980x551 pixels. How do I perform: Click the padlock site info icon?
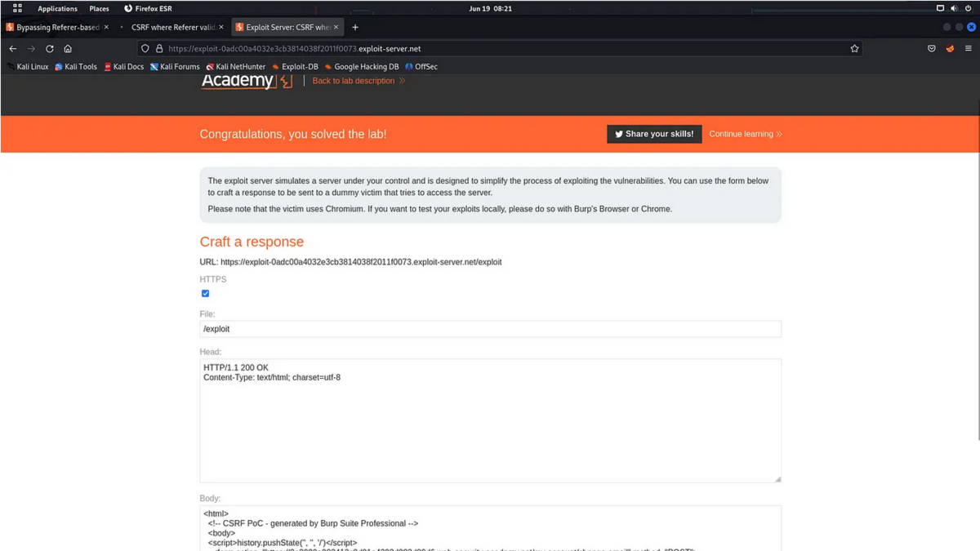tap(159, 49)
